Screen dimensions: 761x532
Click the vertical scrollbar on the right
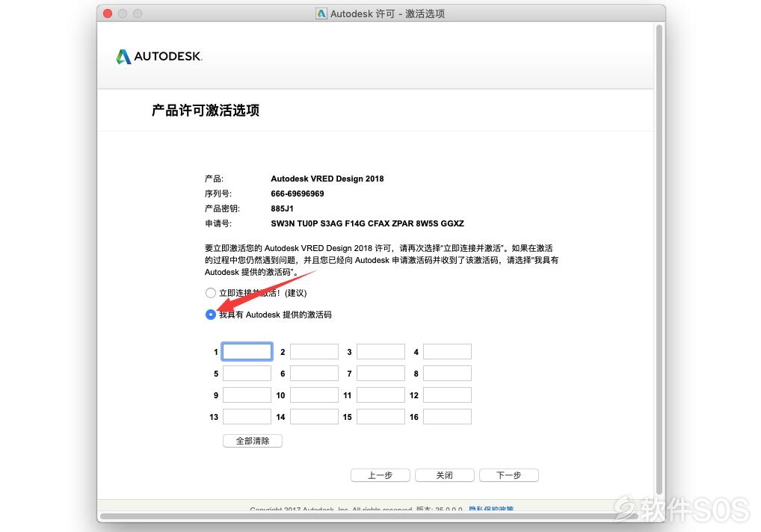659,259
